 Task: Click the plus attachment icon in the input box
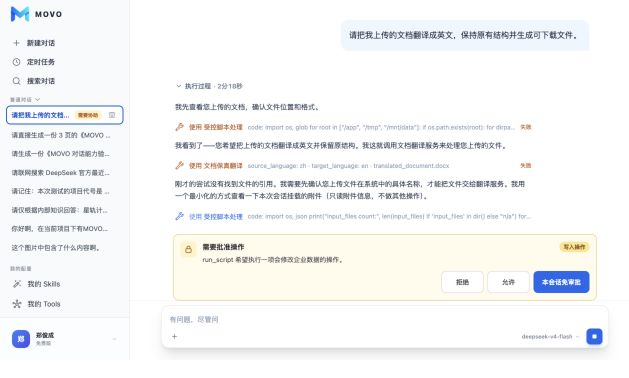[x=174, y=336]
